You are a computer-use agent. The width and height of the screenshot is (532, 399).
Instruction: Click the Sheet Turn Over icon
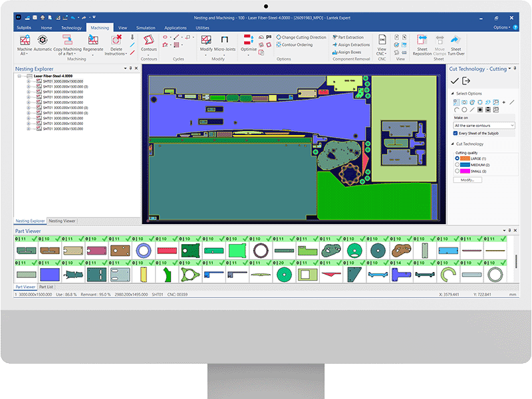(454, 41)
